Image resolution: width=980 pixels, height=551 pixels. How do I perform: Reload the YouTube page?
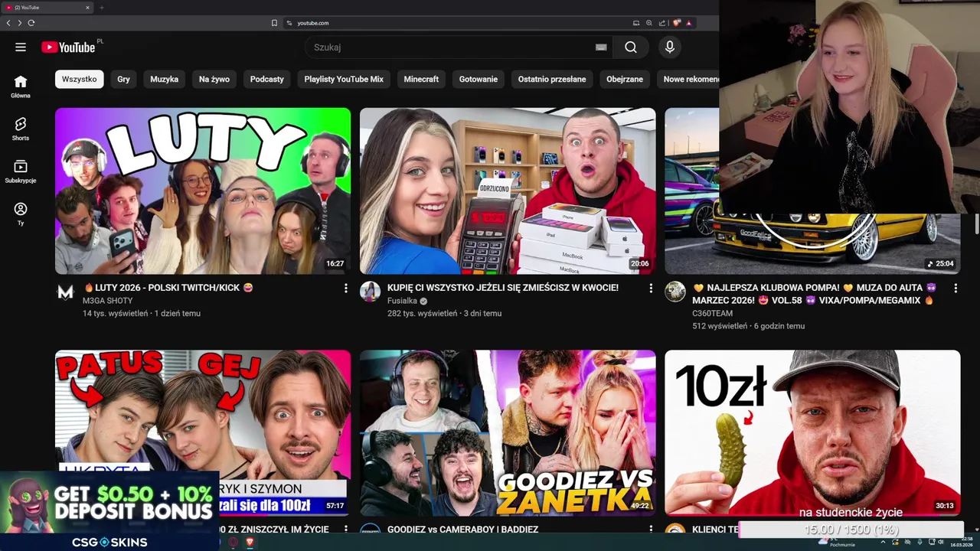(x=31, y=23)
